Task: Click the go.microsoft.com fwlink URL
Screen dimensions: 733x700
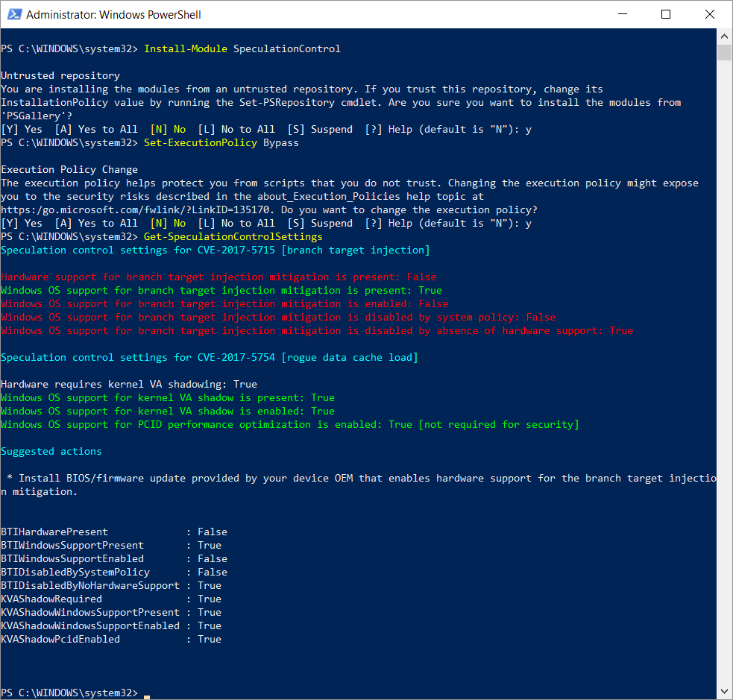Action: 141,210
